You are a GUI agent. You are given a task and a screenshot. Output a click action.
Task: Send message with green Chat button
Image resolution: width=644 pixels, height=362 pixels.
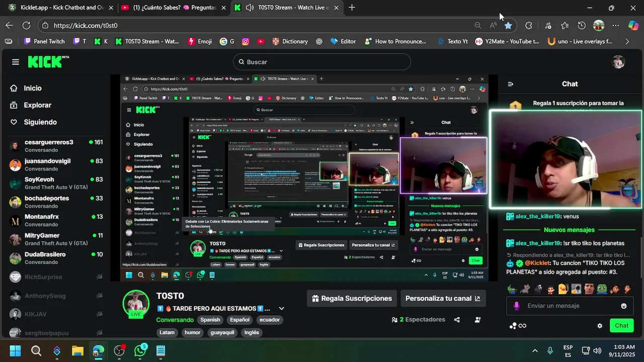click(621, 326)
